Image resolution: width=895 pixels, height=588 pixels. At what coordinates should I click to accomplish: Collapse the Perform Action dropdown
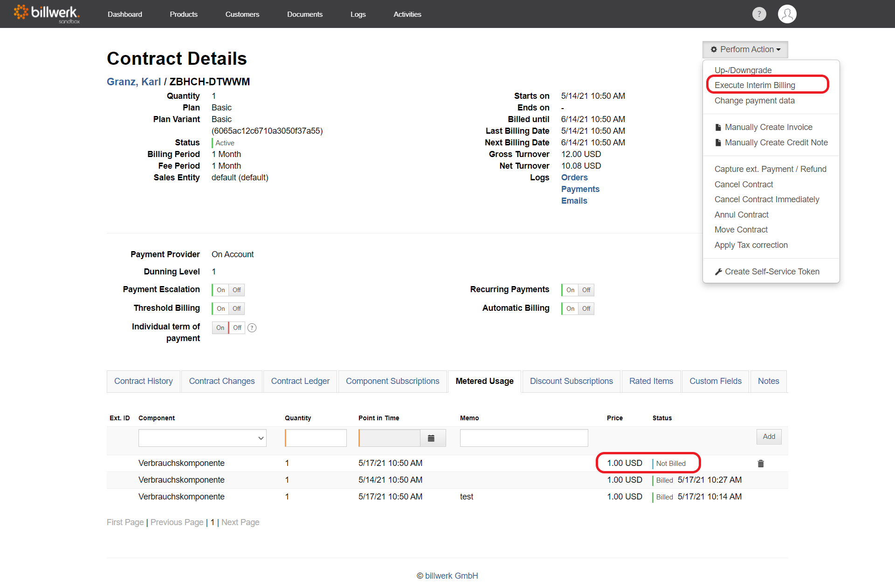(745, 49)
